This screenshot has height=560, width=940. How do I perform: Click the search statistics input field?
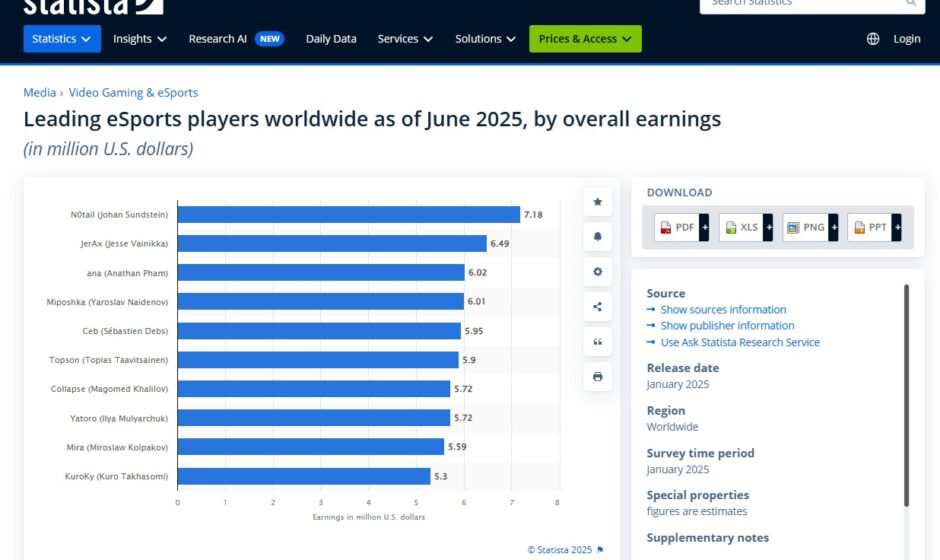(x=800, y=4)
